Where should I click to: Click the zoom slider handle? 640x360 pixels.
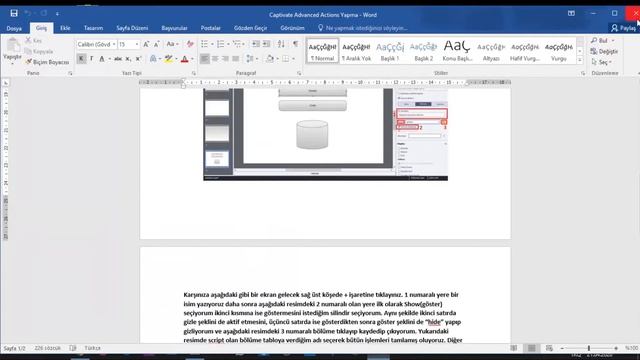pos(589,348)
